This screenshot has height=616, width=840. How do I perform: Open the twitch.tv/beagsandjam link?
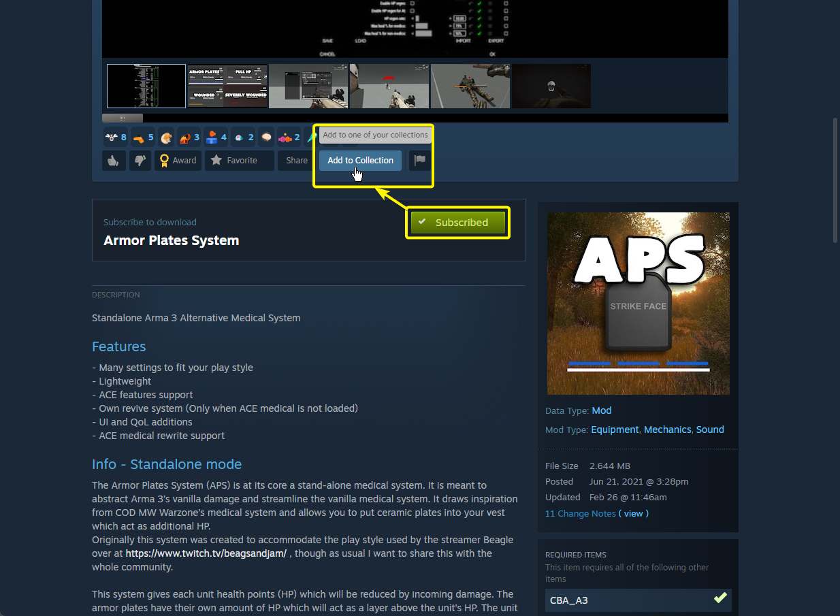click(206, 553)
